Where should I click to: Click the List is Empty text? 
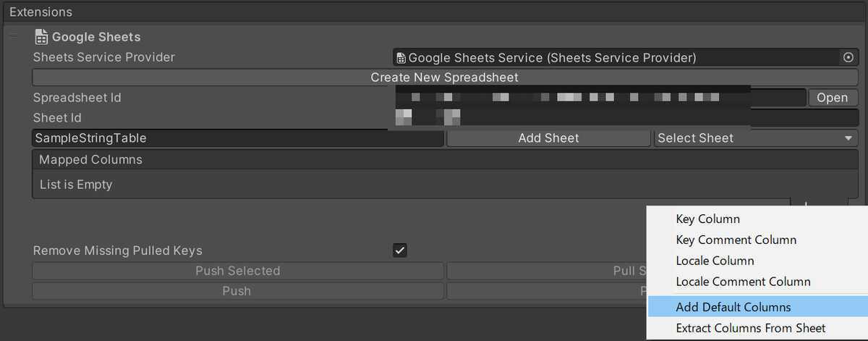tap(76, 185)
